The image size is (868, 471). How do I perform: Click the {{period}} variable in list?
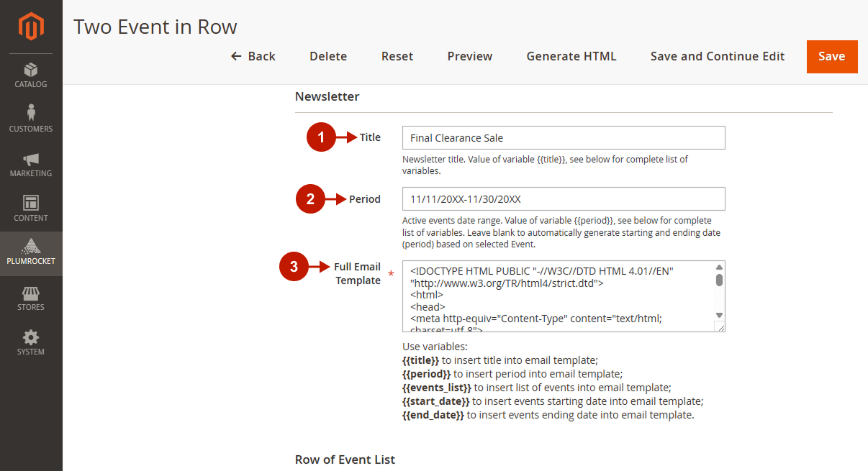click(427, 374)
